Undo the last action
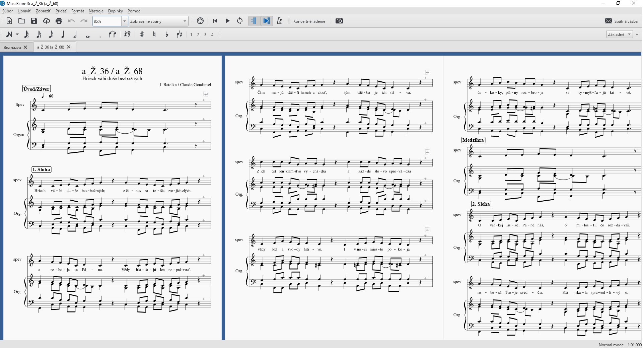This screenshot has height=348, width=644. (71, 21)
